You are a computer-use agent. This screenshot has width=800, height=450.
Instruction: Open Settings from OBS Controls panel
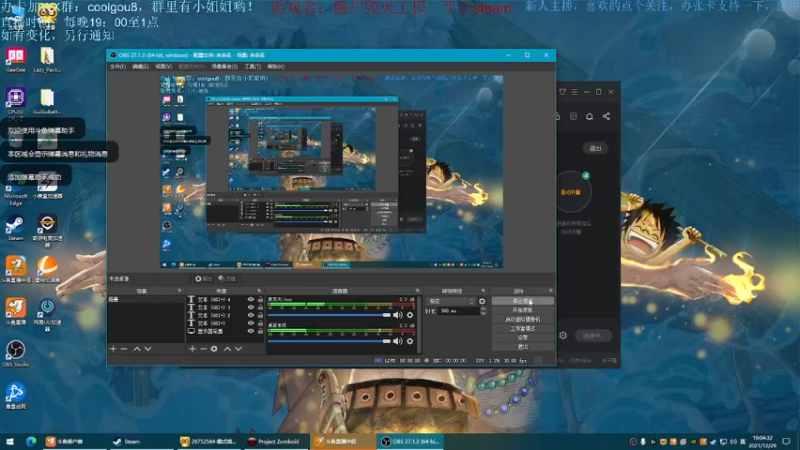522,338
